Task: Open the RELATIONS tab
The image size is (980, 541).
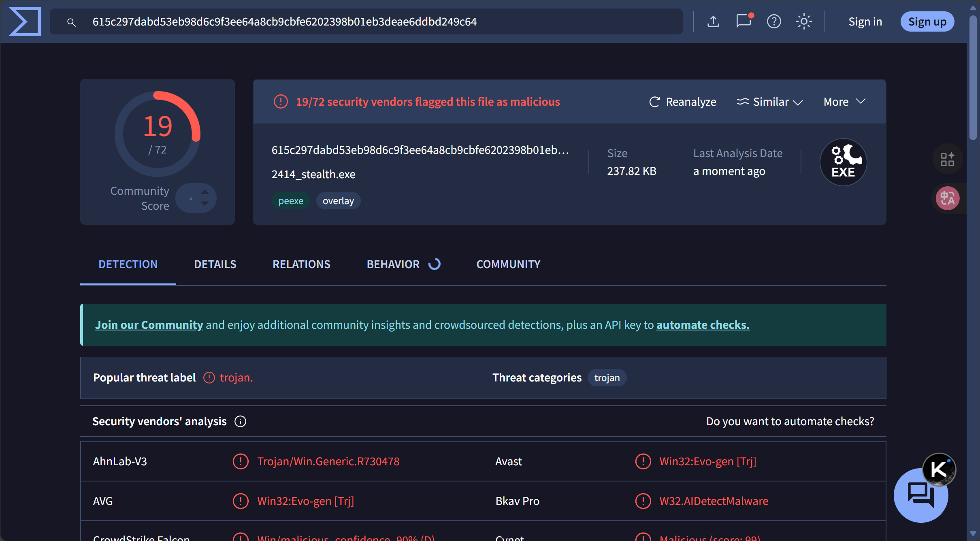Action: click(x=301, y=264)
